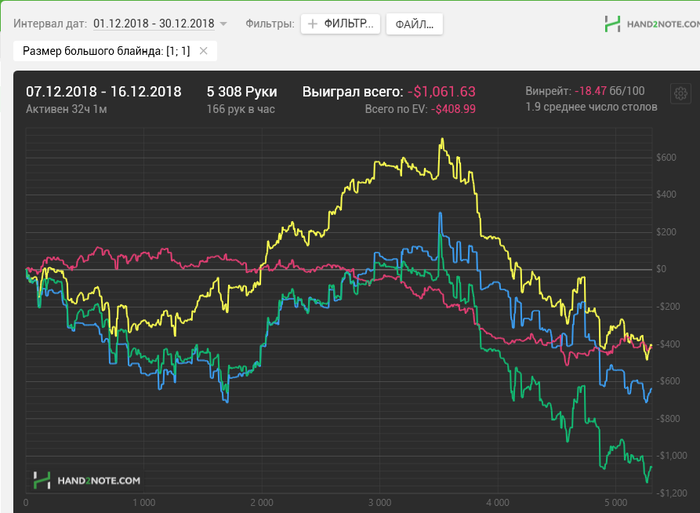This screenshot has height=513, width=700.
Task: Click the $0 y-axis label
Action: tap(661, 269)
